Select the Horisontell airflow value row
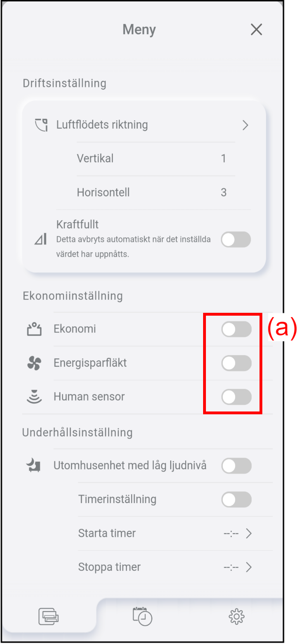Screen dimensions: 299x644 point(151,193)
